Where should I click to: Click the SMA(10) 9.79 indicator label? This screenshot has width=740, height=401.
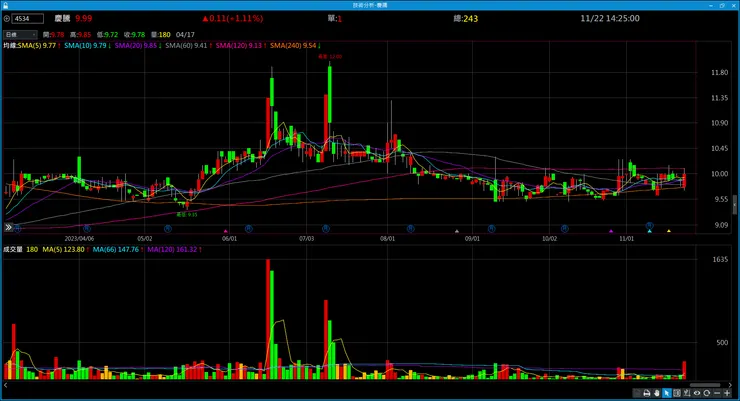tap(87, 46)
